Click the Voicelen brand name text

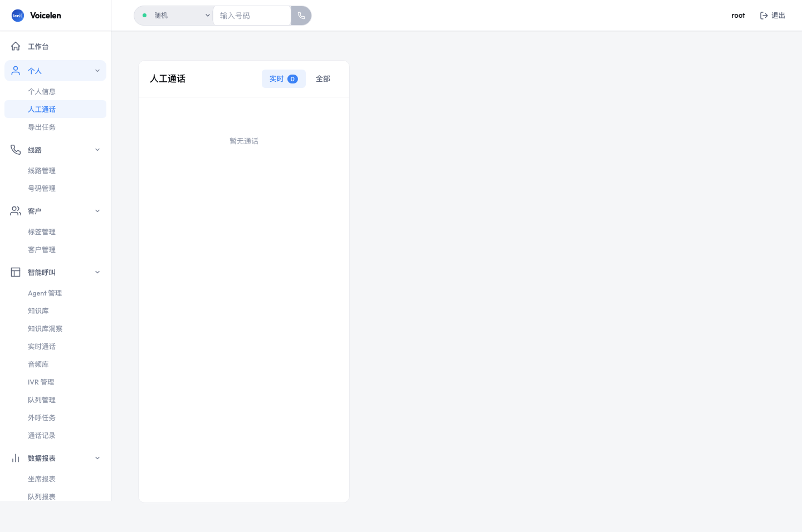[46, 16]
